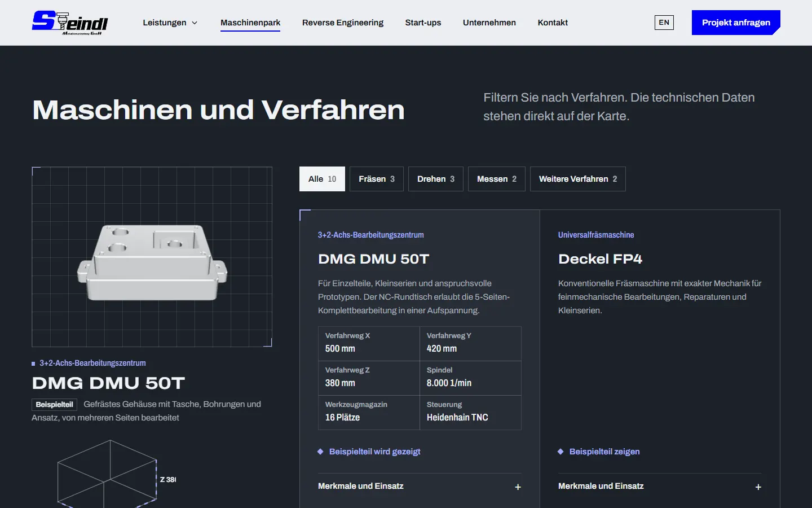Click the Verfahrweg X value 500 mm
Screen dimensions: 812x508
point(340,349)
